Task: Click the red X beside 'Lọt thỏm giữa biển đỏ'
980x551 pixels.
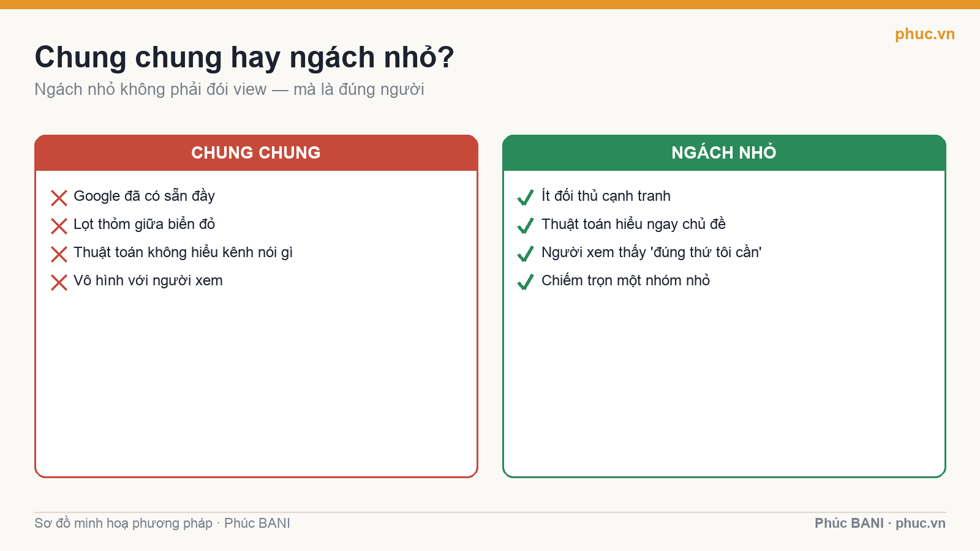Action: (59, 226)
